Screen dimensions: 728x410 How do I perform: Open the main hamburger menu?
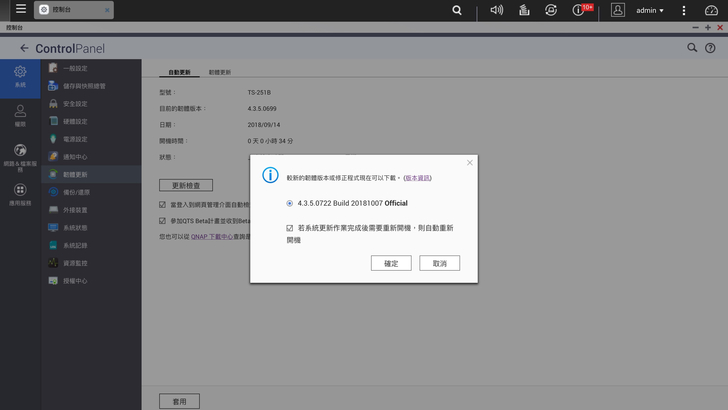tap(21, 10)
